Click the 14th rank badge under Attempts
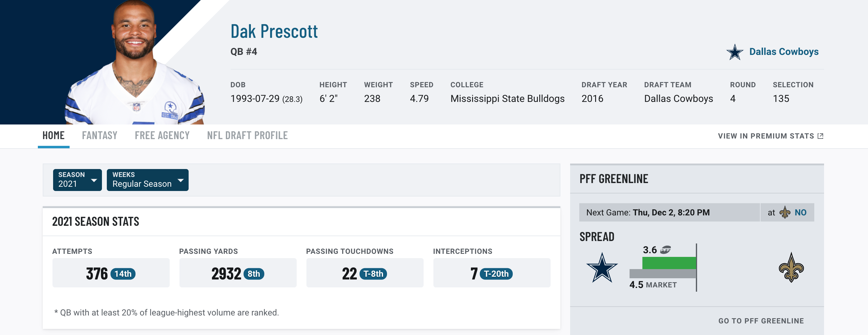The image size is (868, 335). pos(123,274)
